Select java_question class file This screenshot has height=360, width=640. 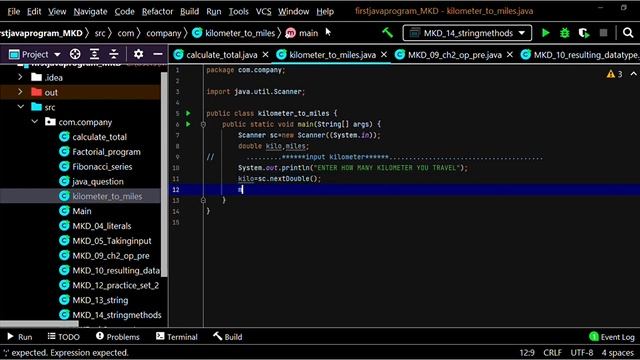pyautogui.click(x=98, y=181)
